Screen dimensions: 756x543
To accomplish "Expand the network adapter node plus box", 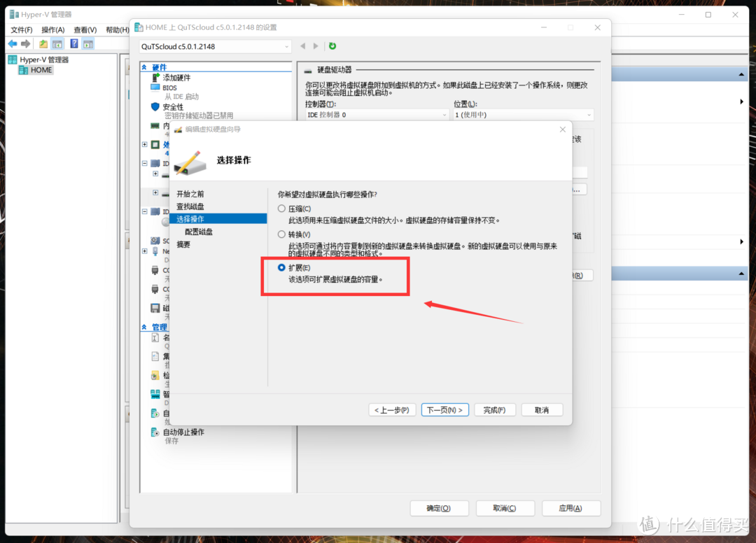I will [145, 251].
